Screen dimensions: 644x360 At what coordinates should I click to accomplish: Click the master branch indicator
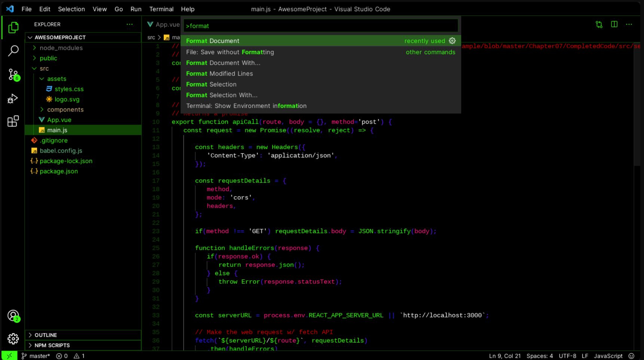(36, 356)
